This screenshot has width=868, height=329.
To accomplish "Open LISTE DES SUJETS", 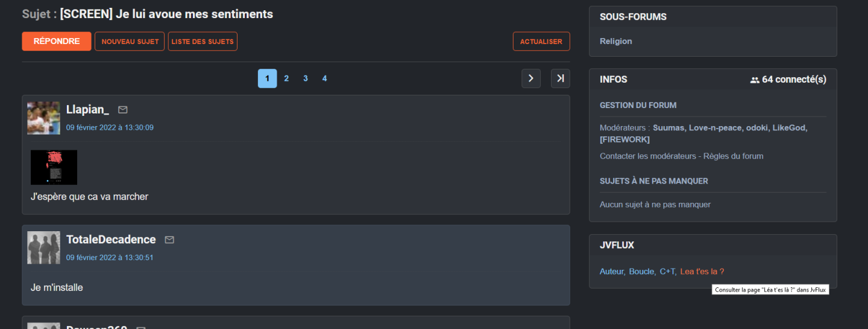I will [203, 42].
